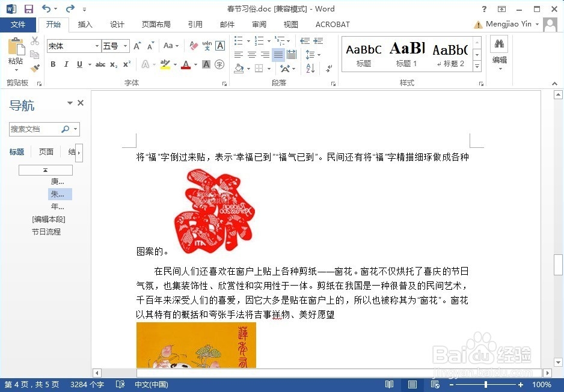Switch to 页面布局 Page Layout tab
The height and width of the screenshot is (392, 564).
tap(156, 25)
